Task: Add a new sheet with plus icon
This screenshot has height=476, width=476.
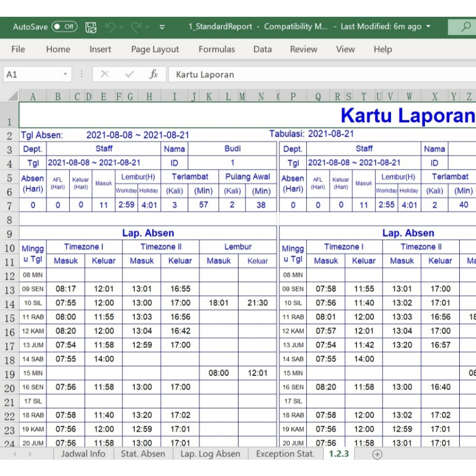Action: point(377,454)
